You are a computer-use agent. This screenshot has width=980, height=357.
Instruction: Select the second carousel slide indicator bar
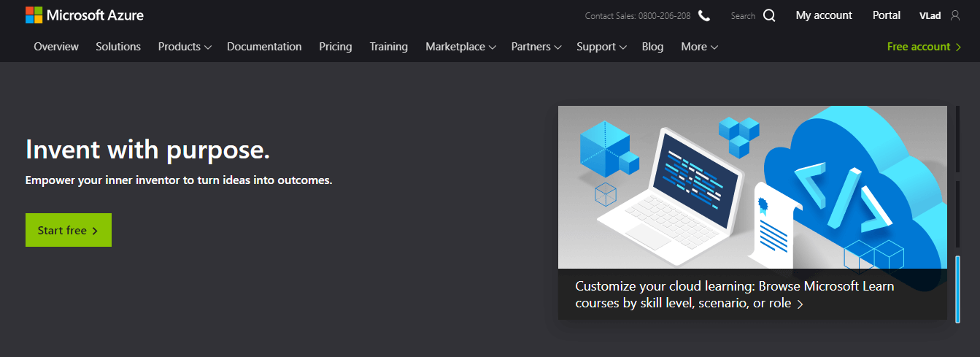(957, 214)
